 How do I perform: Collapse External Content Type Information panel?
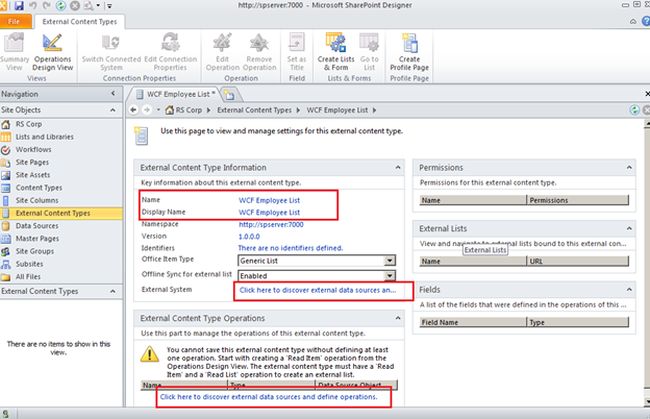coord(398,167)
